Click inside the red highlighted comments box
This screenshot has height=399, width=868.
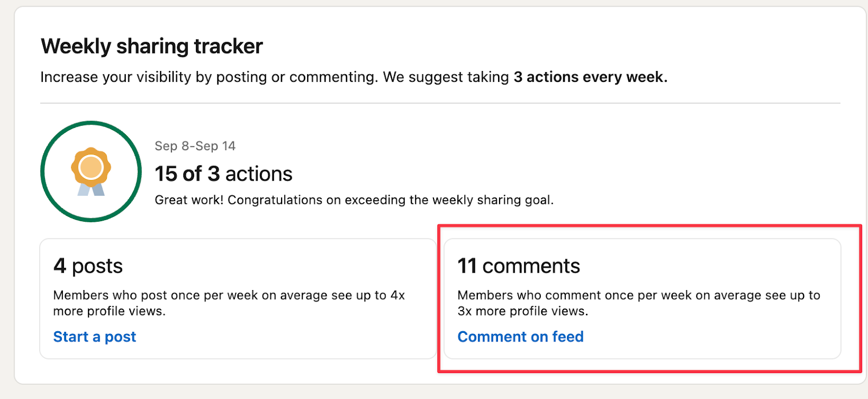pyautogui.click(x=640, y=298)
